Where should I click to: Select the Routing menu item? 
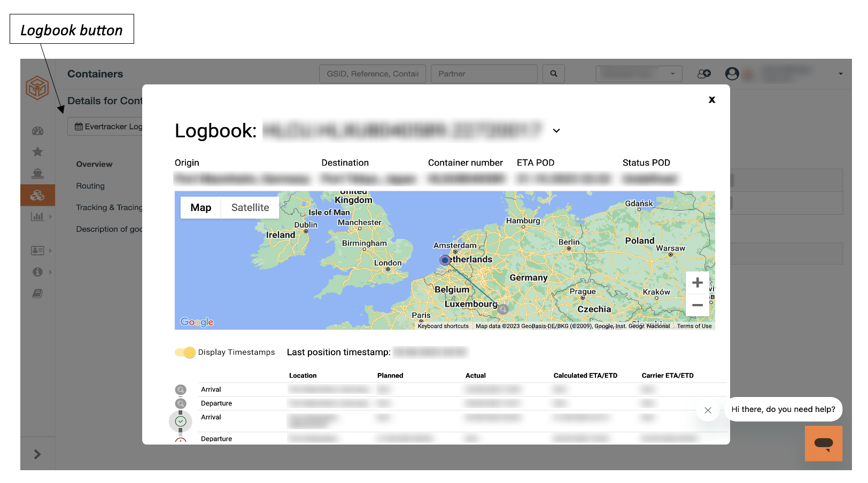pos(90,186)
